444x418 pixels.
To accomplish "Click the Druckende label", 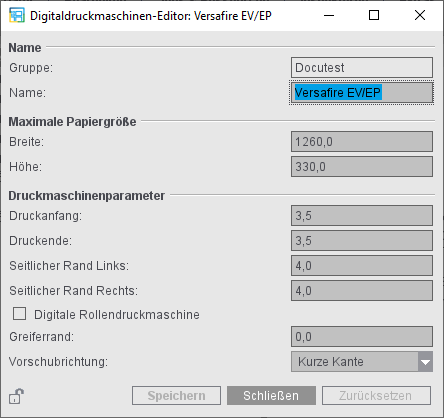I will pyautogui.click(x=40, y=241).
